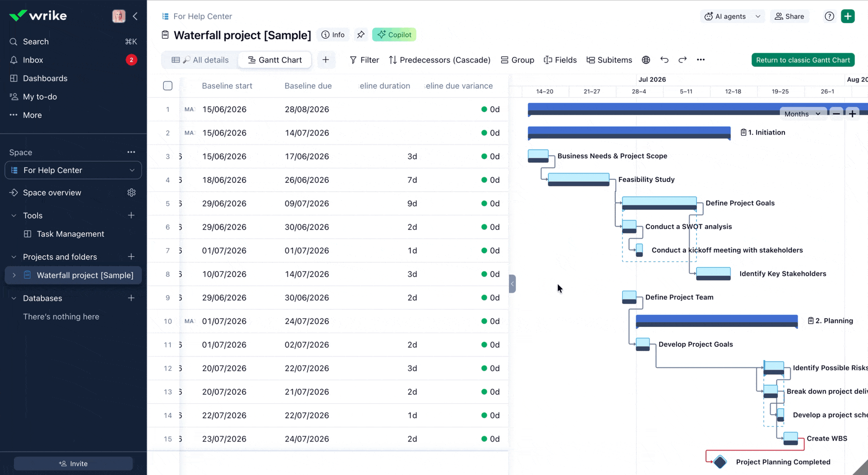Image resolution: width=868 pixels, height=475 pixels.
Task: Open the Copilot button
Action: coord(394,35)
